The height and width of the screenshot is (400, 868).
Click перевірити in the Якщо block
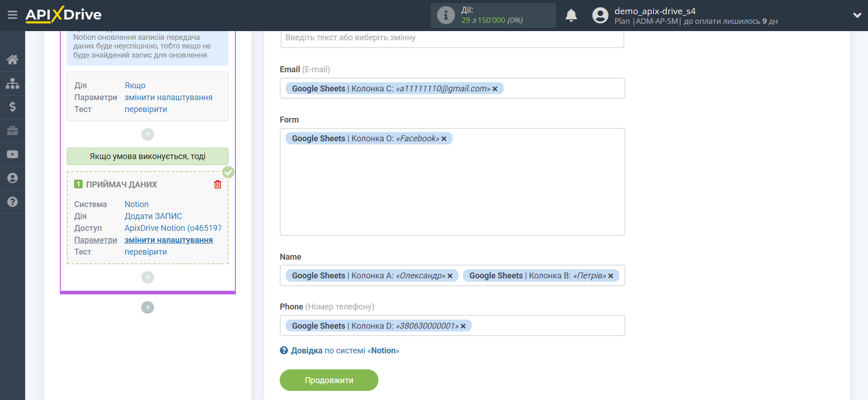tap(146, 109)
